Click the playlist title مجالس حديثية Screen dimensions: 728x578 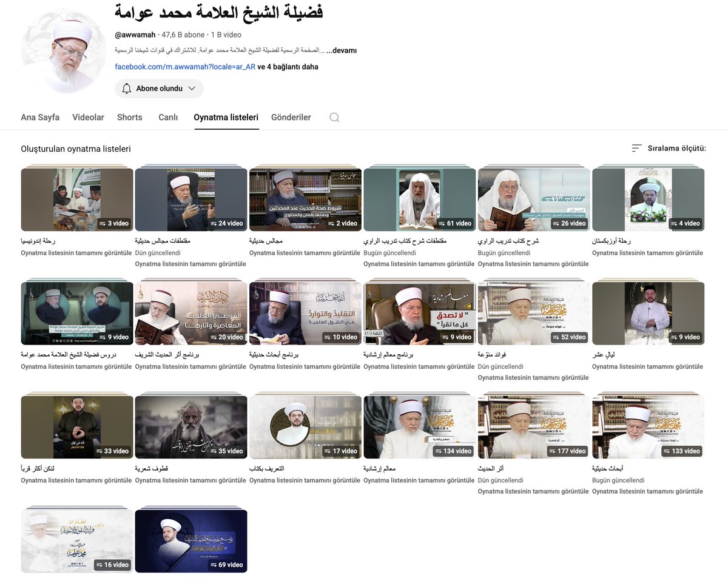pyautogui.click(x=266, y=241)
